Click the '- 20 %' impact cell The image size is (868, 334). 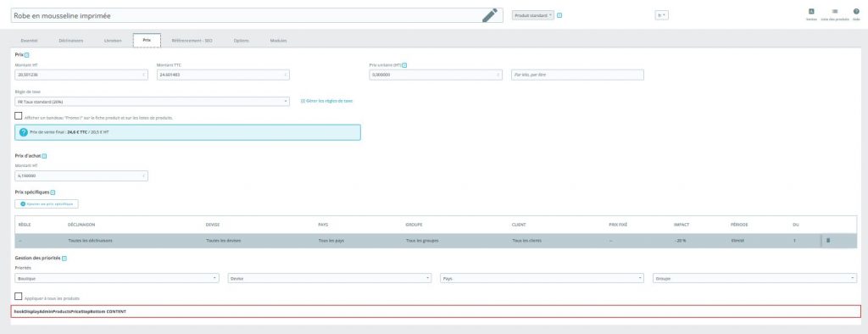click(681, 241)
